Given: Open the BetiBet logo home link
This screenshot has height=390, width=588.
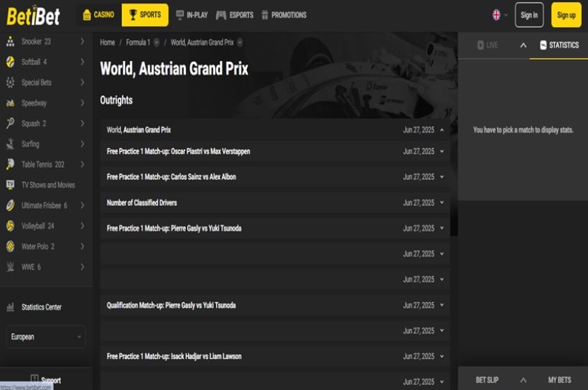Looking at the screenshot, I should (33, 16).
